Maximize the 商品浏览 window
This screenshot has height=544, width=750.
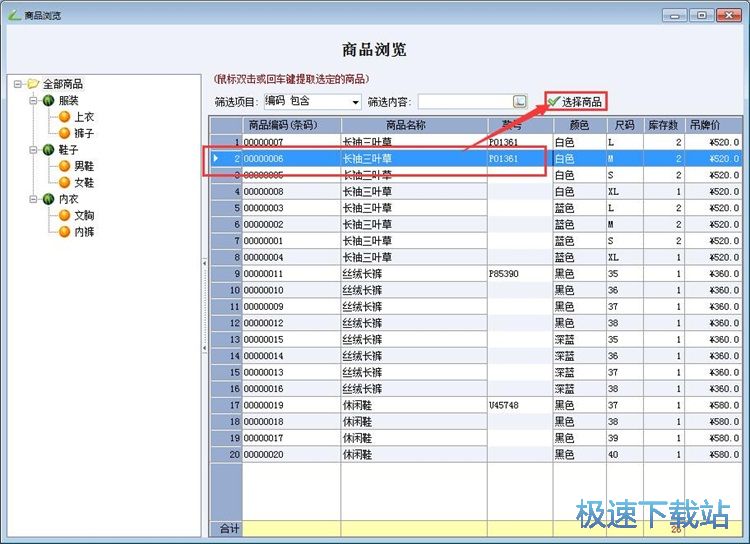702,15
